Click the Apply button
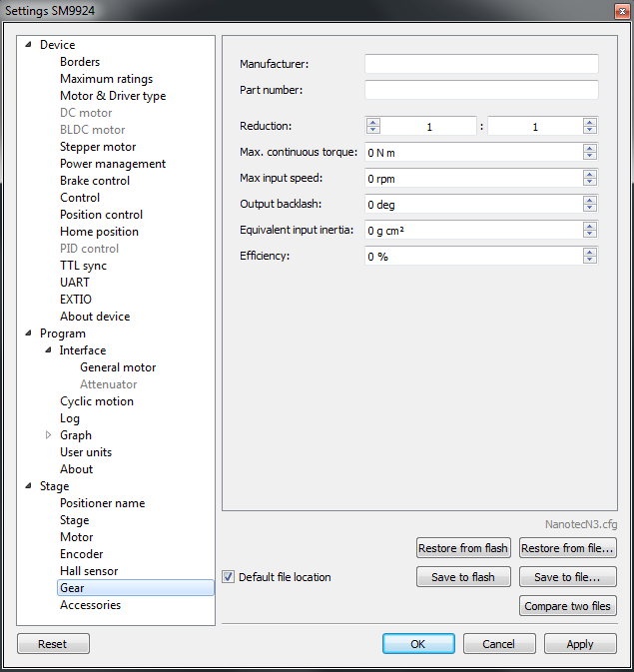Image resolution: width=634 pixels, height=672 pixels. (x=579, y=644)
